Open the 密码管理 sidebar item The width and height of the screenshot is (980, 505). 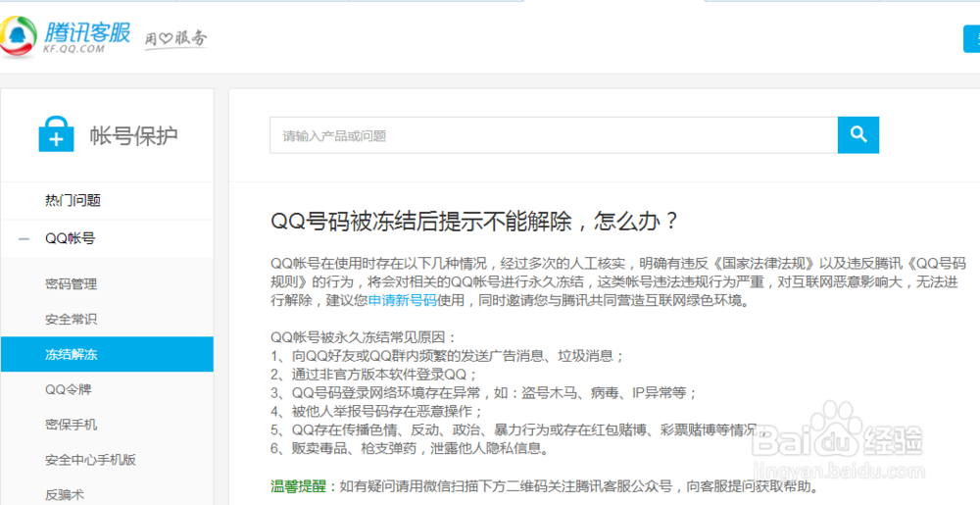pos(72,284)
